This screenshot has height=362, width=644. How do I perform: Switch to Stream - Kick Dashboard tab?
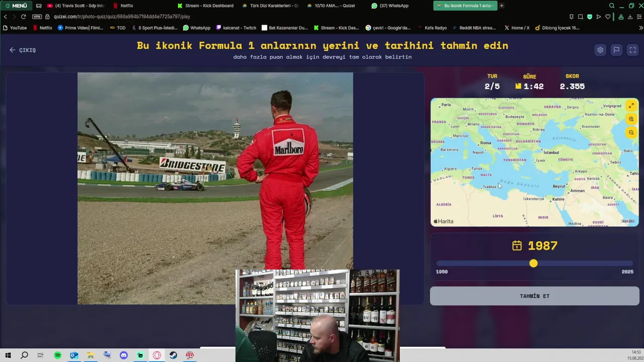(205, 6)
